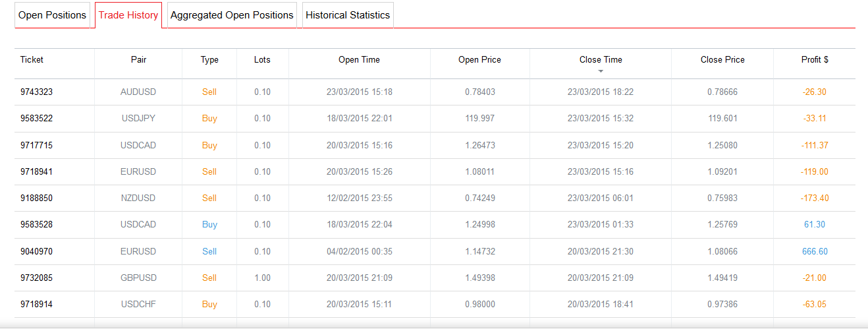Click the Close Price column header

pyautogui.click(x=722, y=59)
